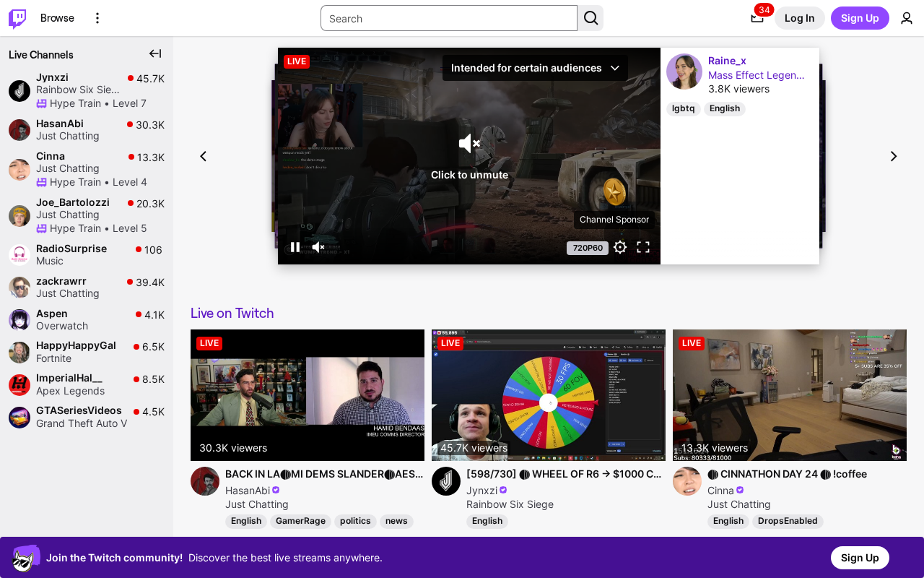The image size is (924, 578).
Task: Show the next carousel stream
Action: (x=894, y=156)
